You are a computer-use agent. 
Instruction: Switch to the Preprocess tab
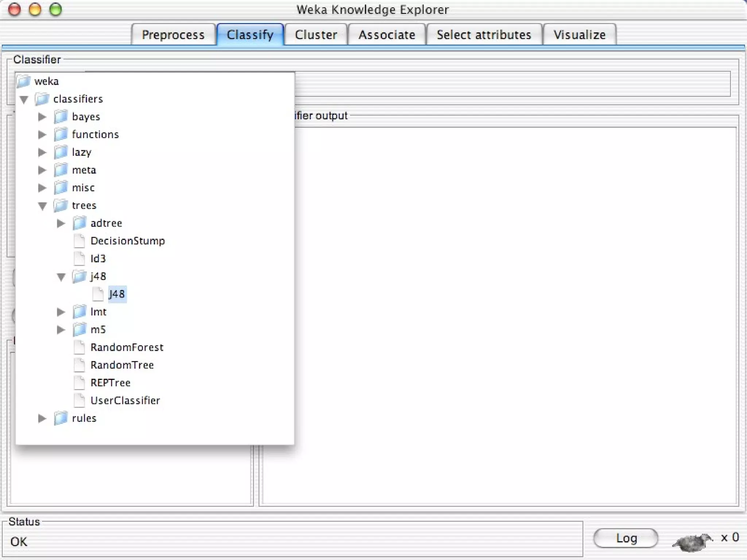pyautogui.click(x=173, y=35)
